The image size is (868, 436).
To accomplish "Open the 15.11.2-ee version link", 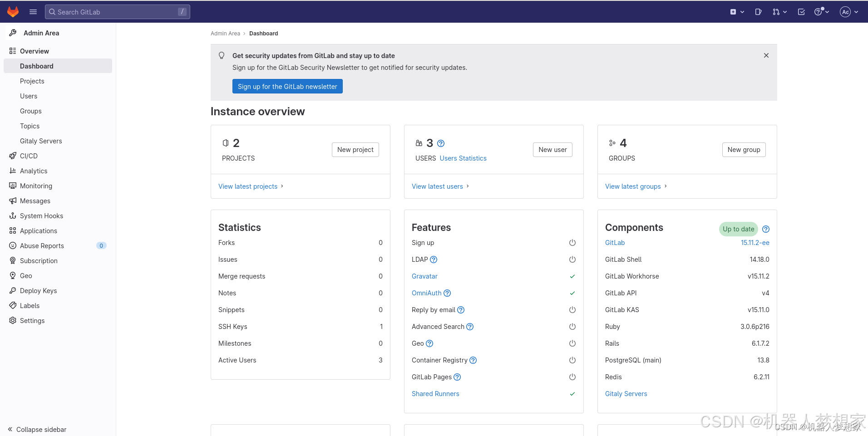I will point(755,243).
